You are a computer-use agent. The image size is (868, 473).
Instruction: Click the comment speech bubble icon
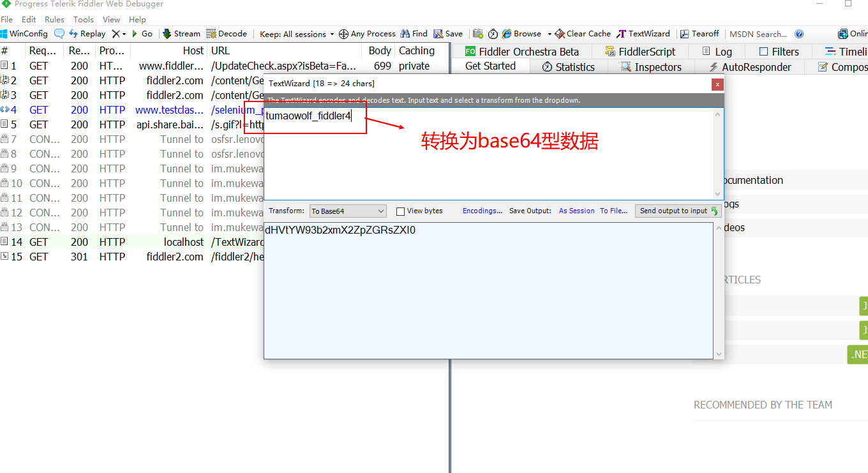[59, 34]
